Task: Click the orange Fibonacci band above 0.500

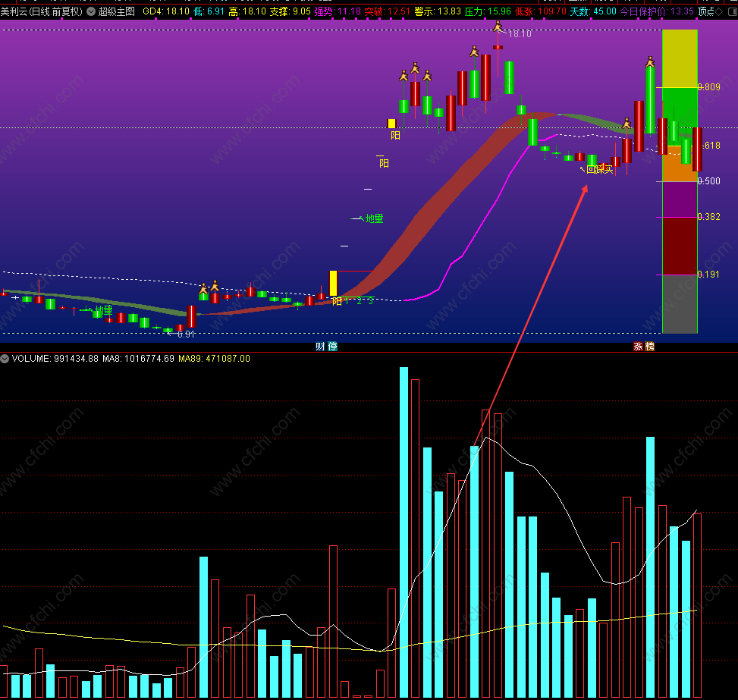Action: tap(680, 163)
